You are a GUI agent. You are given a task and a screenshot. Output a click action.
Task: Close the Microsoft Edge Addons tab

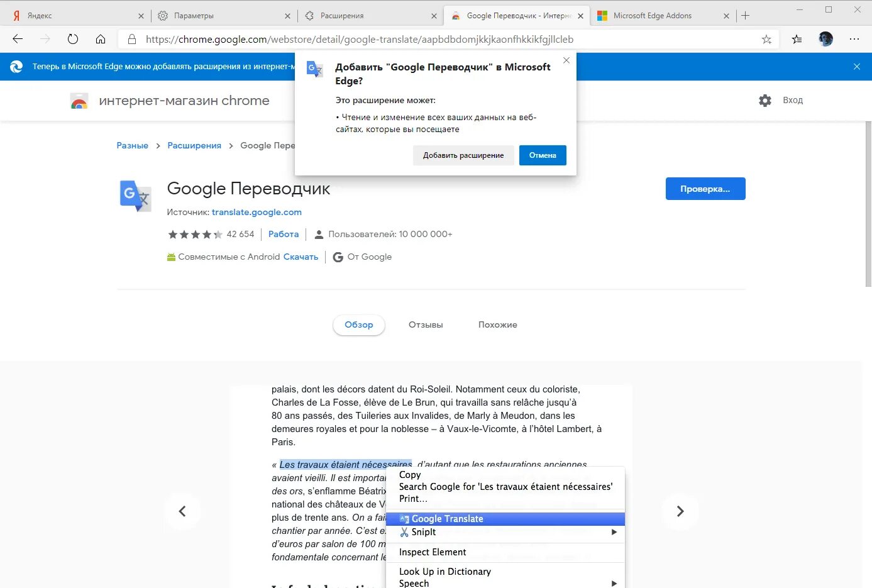pos(726,16)
